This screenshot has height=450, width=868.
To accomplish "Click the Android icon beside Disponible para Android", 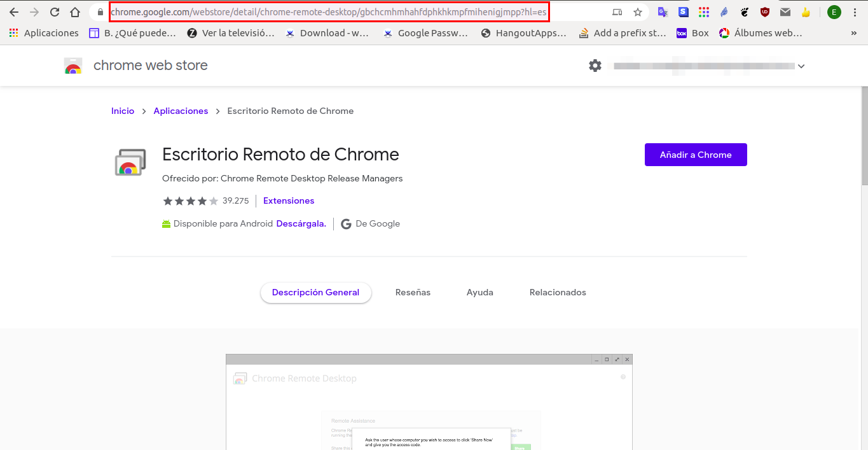I will click(x=166, y=223).
